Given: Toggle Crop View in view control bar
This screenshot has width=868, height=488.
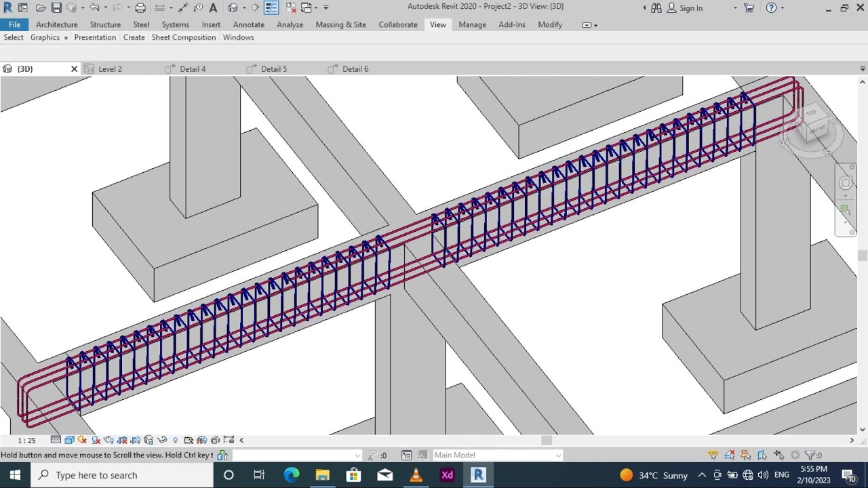Looking at the screenshot, I should pyautogui.click(x=122, y=440).
